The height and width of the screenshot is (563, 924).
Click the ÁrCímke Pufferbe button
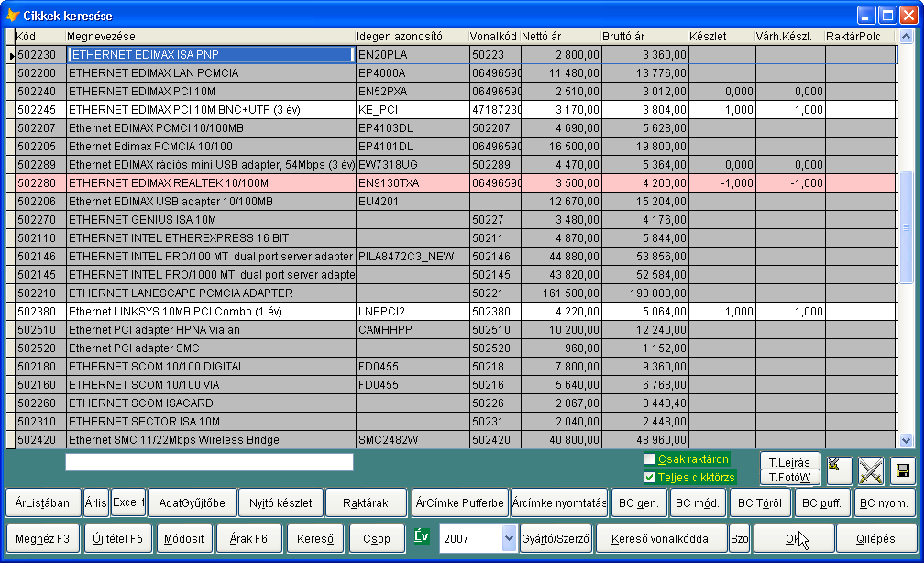click(459, 502)
